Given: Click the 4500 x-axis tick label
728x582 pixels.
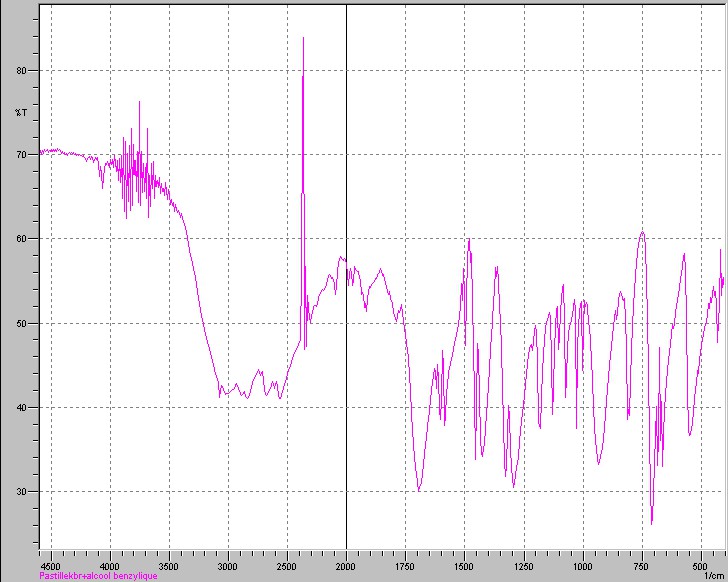Looking at the screenshot, I should [51, 566].
